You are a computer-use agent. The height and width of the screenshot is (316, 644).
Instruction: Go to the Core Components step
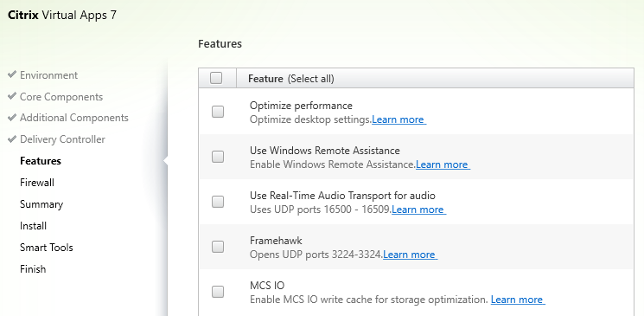[x=61, y=97]
